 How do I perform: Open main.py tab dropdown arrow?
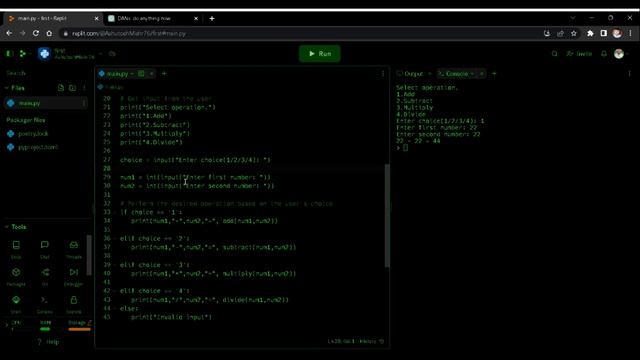132,73
